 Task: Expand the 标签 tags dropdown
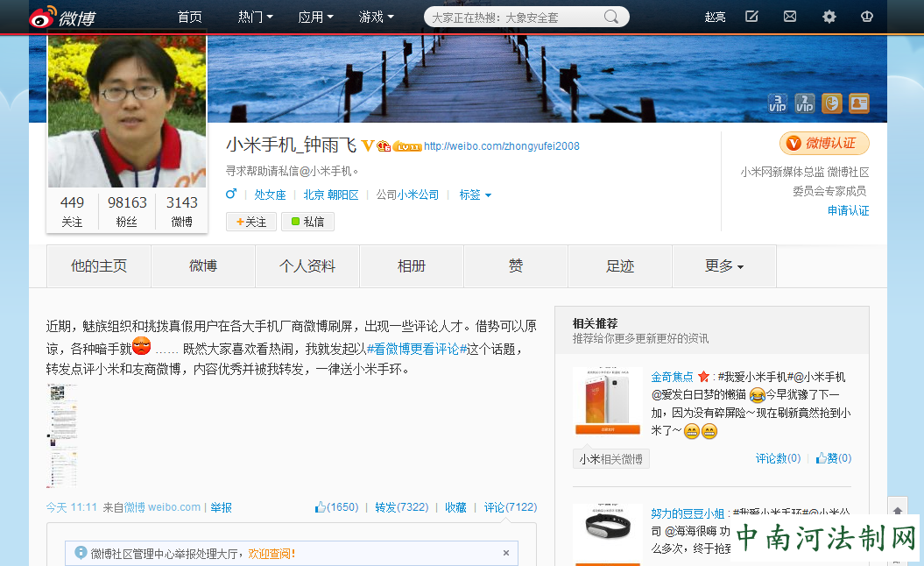click(476, 195)
